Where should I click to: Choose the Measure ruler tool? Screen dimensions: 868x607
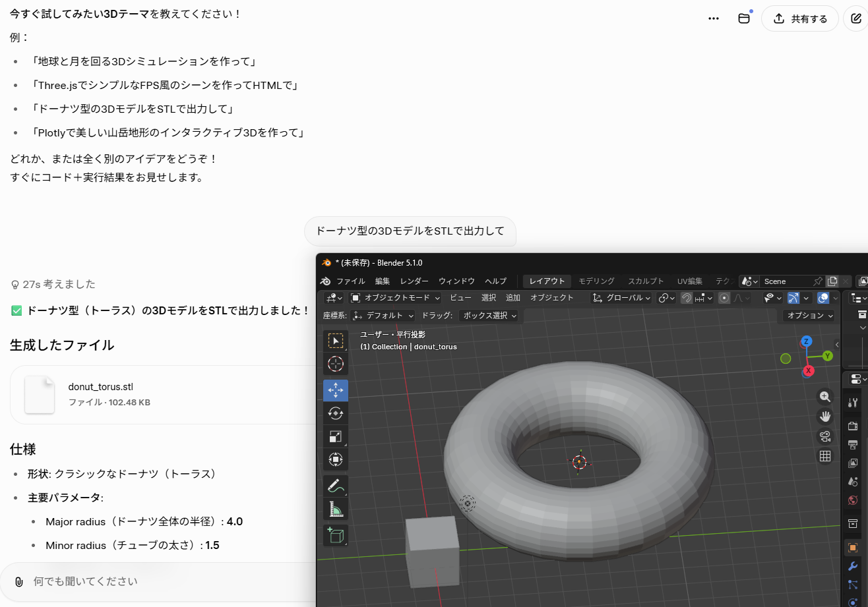pyautogui.click(x=336, y=509)
